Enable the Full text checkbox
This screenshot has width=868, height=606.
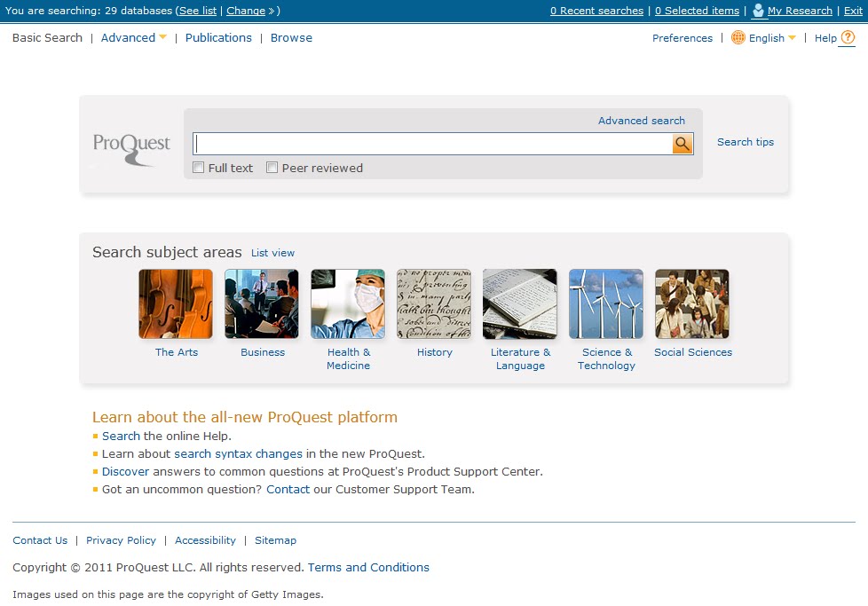point(198,167)
